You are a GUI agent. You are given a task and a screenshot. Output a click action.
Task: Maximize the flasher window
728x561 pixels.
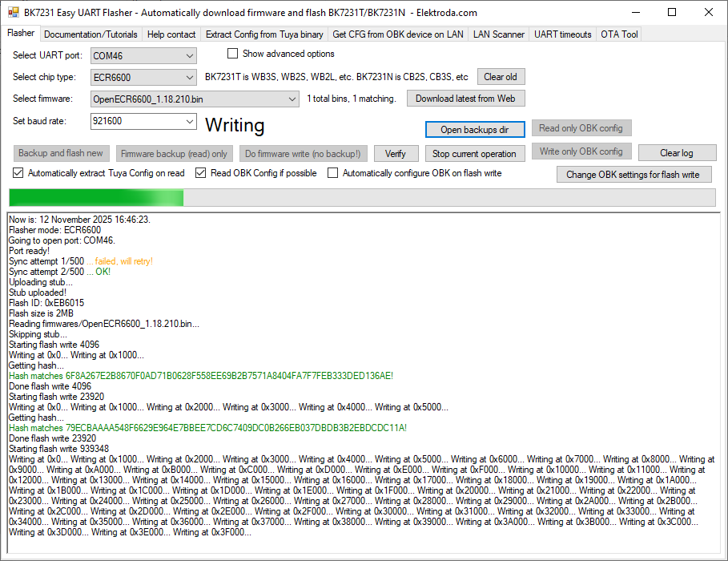(x=672, y=13)
